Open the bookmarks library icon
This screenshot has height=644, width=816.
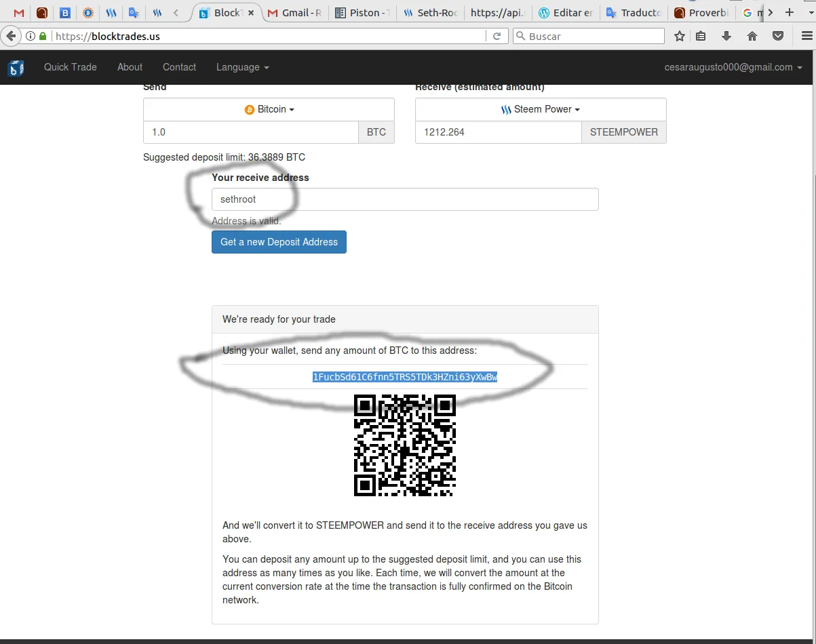(x=701, y=36)
